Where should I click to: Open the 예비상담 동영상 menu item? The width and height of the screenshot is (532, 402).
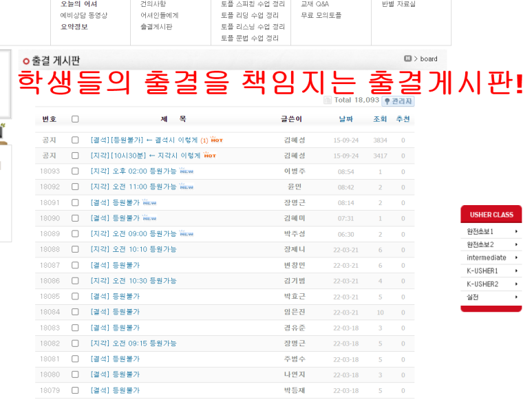[84, 15]
